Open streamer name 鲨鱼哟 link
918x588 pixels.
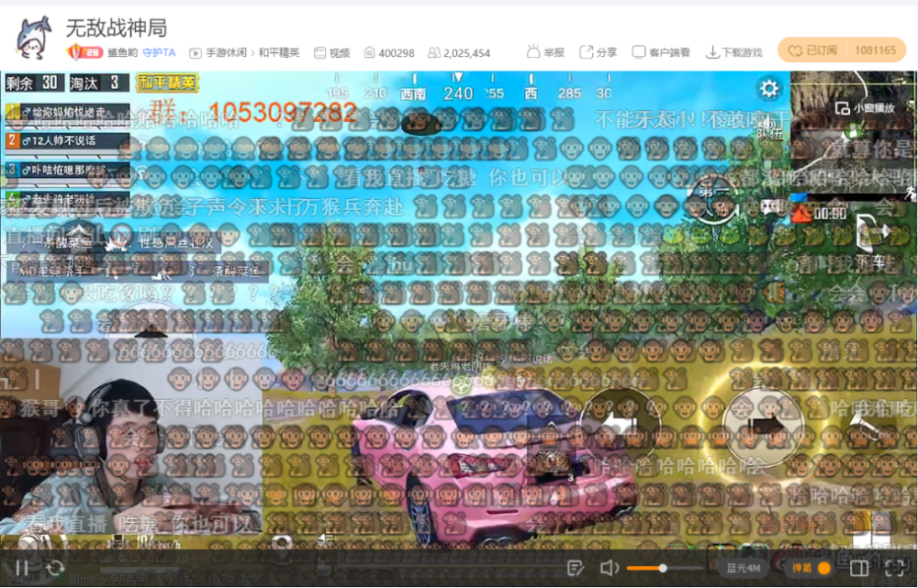[122, 52]
